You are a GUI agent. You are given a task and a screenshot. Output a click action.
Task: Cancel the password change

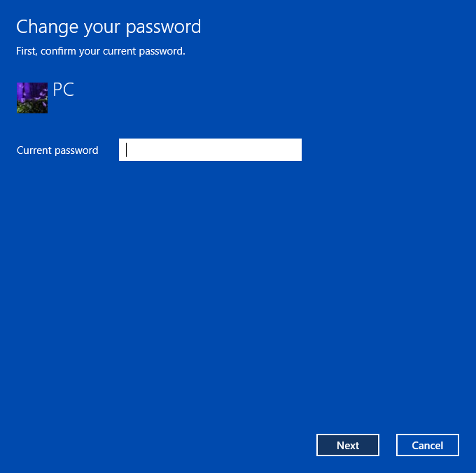428,445
